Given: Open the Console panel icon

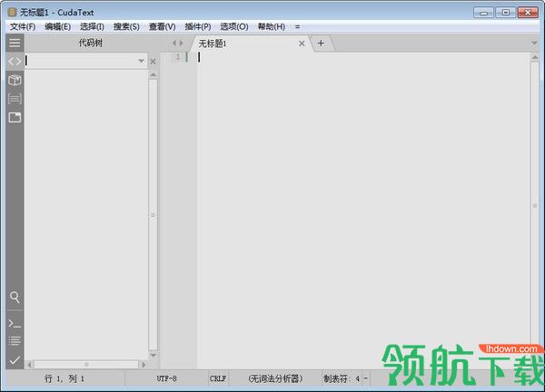Looking at the screenshot, I should [15, 324].
